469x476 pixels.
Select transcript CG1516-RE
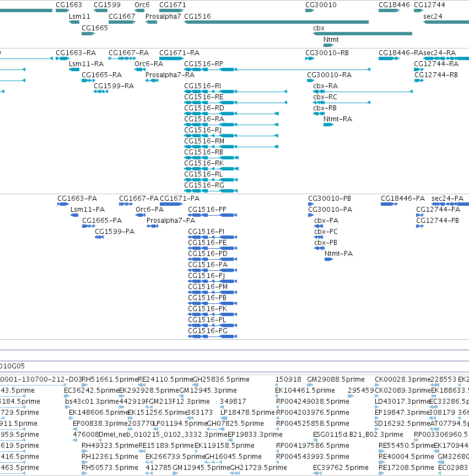coord(204,97)
